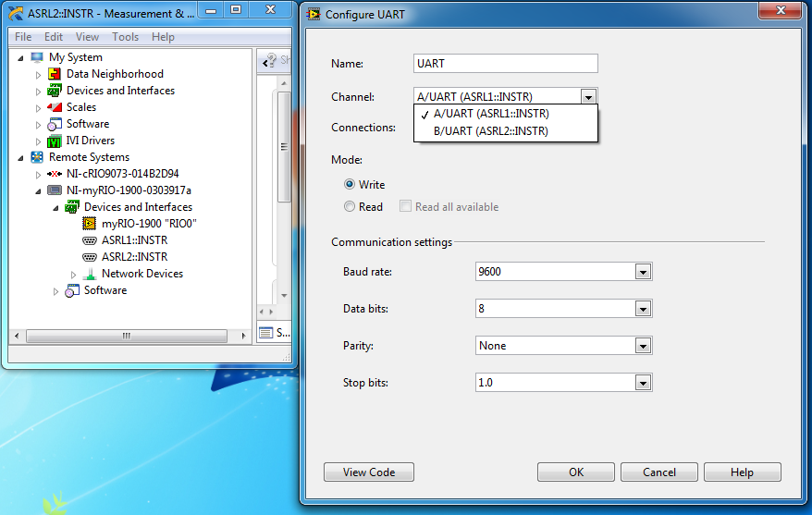Viewport: 812px width, 515px height.
Task: Click the top-level Devices and Interfaces icon
Action: pyautogui.click(x=55, y=91)
